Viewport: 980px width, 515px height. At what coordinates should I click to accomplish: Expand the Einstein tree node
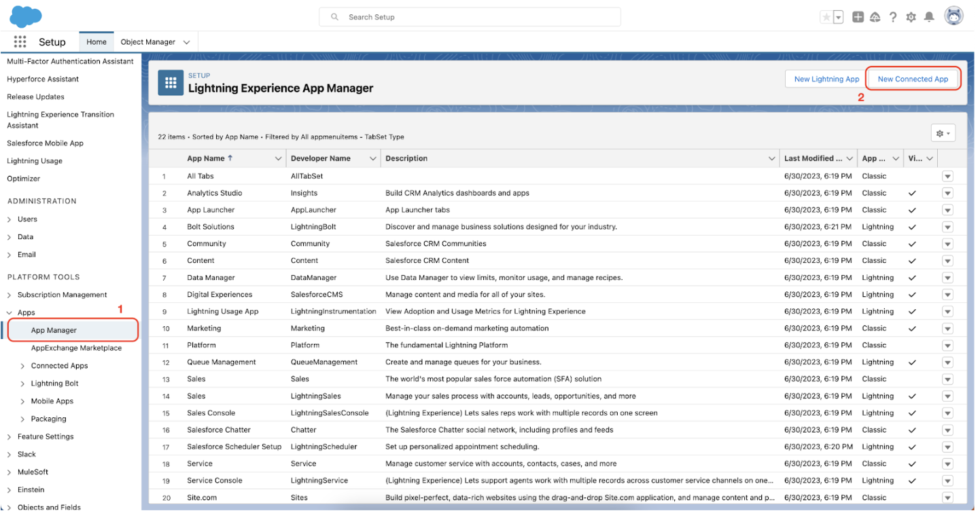coord(10,490)
